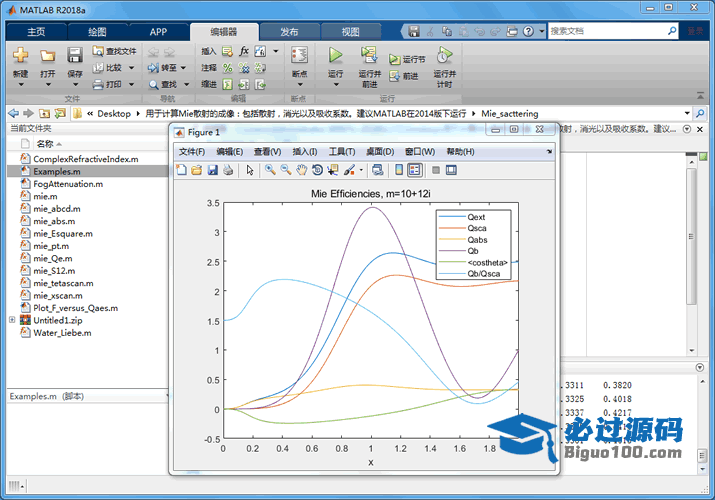
Task: Click the Link Plot icon in Figure 1
Action: coord(378,170)
